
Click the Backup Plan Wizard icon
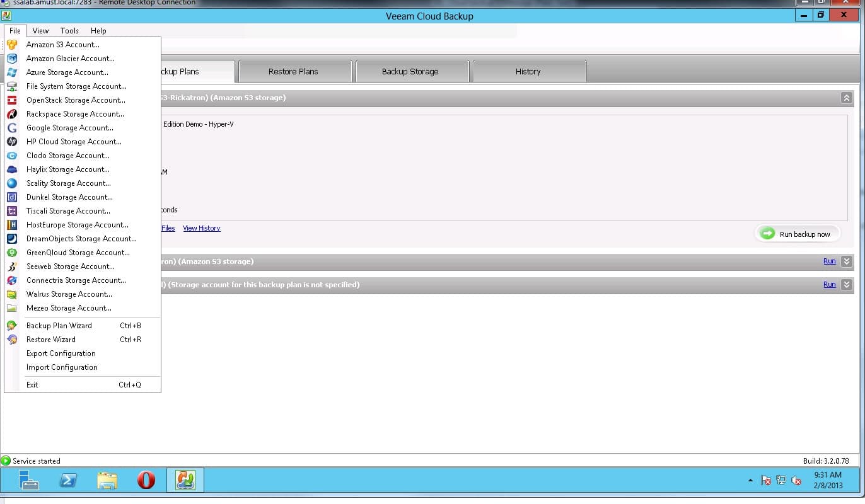click(12, 326)
